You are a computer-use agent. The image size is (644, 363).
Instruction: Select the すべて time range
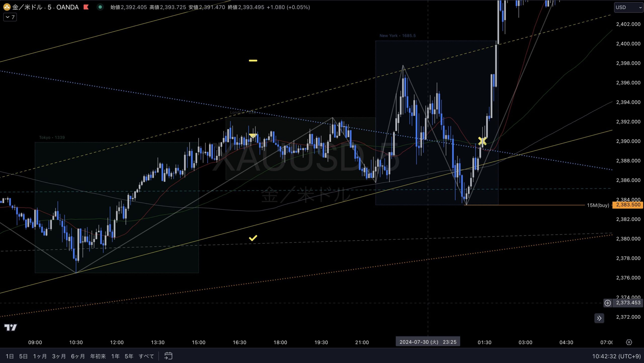click(146, 356)
